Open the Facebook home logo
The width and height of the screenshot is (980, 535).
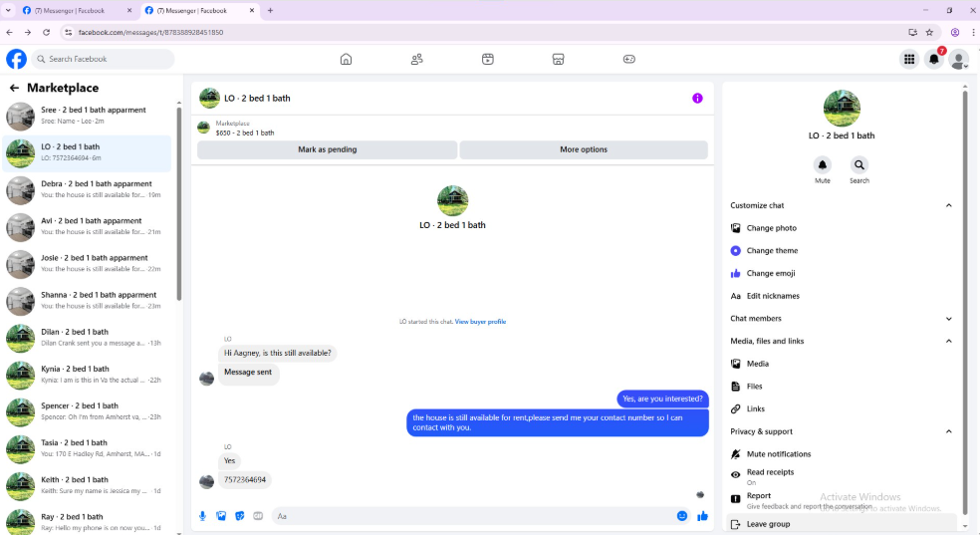point(16,59)
